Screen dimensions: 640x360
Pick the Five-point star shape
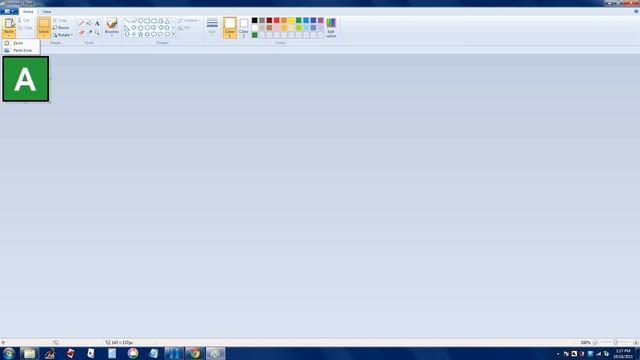click(x=140, y=35)
